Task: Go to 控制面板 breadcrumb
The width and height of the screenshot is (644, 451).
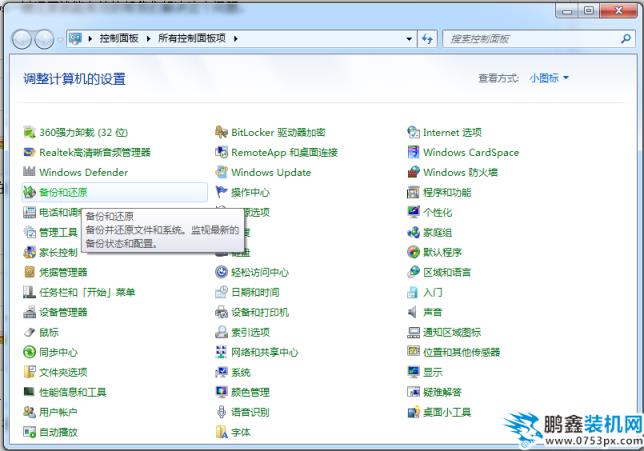Action: point(119,39)
